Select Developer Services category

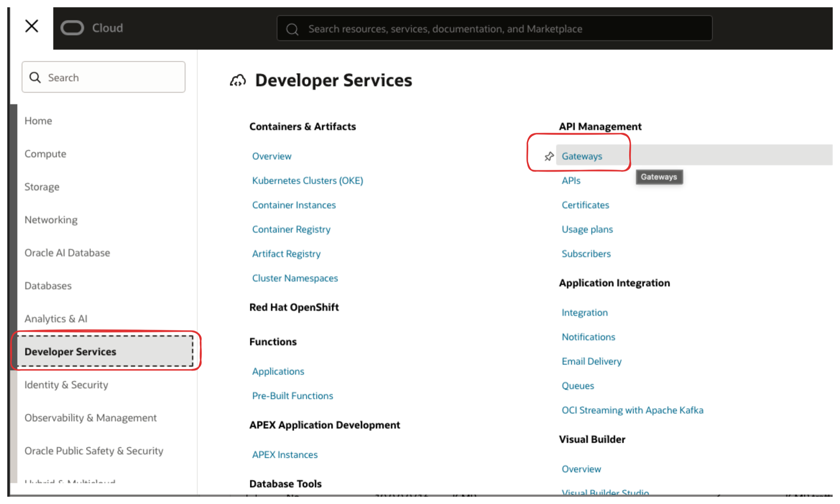pyautogui.click(x=105, y=351)
